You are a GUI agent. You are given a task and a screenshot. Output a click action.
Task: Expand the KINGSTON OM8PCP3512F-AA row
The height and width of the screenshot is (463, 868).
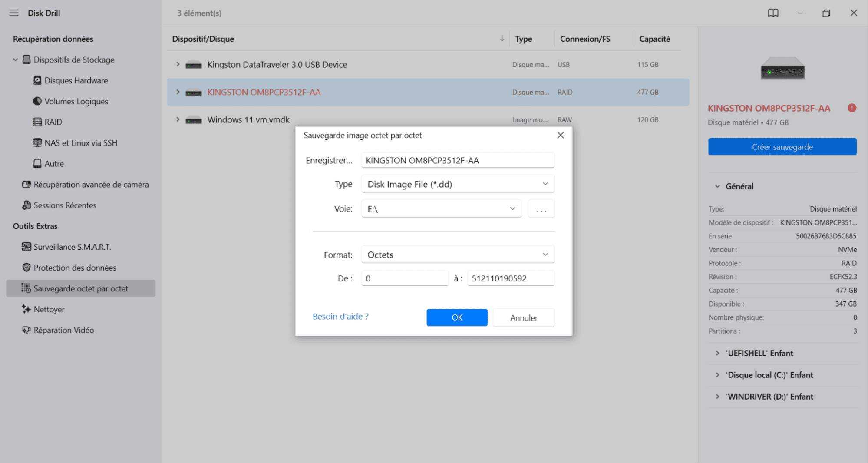point(178,92)
